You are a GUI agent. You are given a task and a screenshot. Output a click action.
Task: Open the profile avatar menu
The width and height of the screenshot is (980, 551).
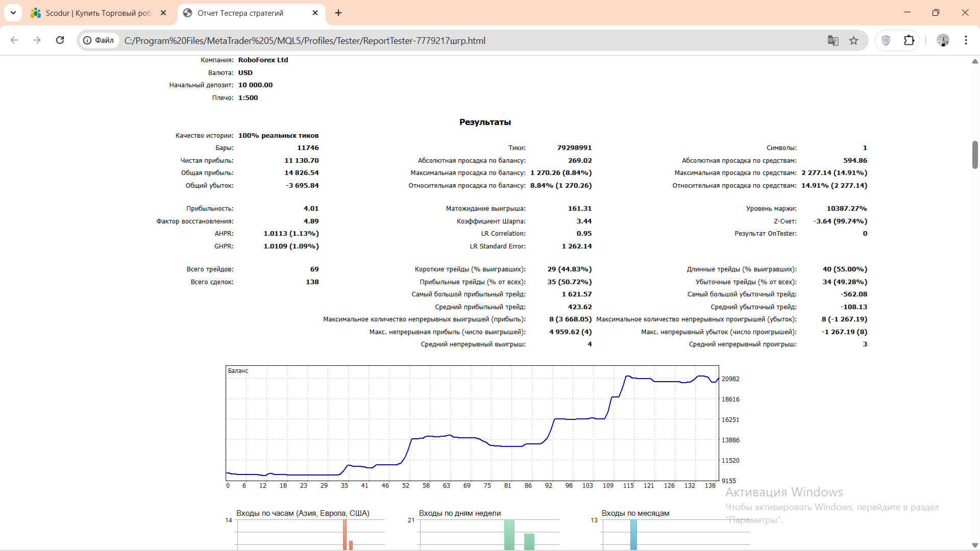coord(943,40)
